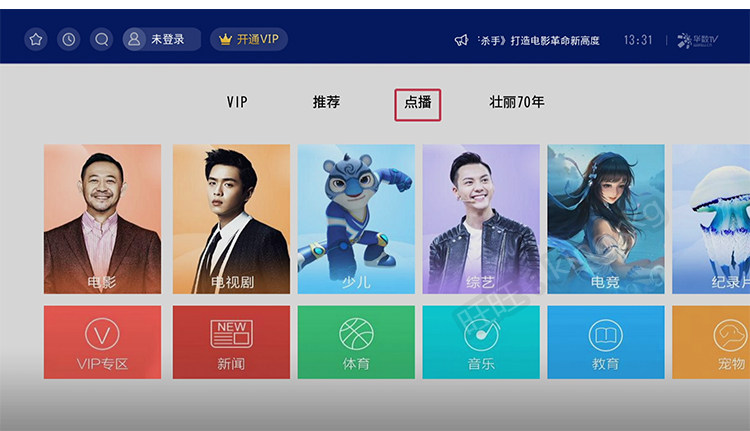Open favorites via the star icon

[36, 39]
